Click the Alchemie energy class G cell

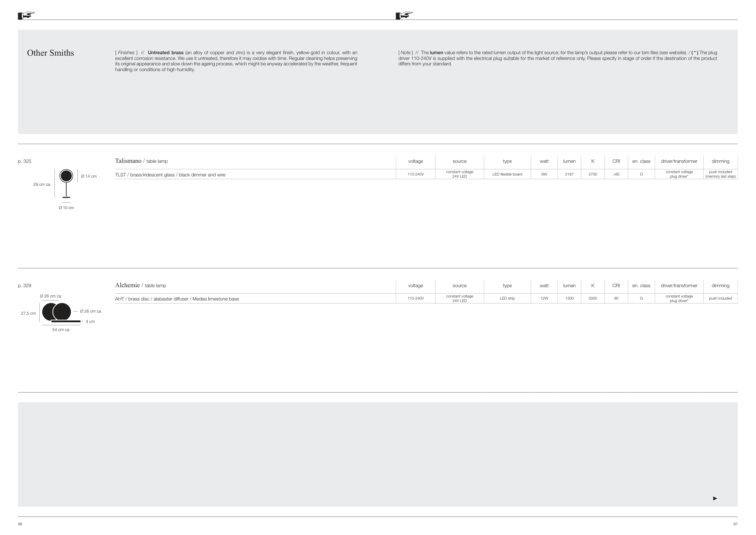click(x=641, y=298)
